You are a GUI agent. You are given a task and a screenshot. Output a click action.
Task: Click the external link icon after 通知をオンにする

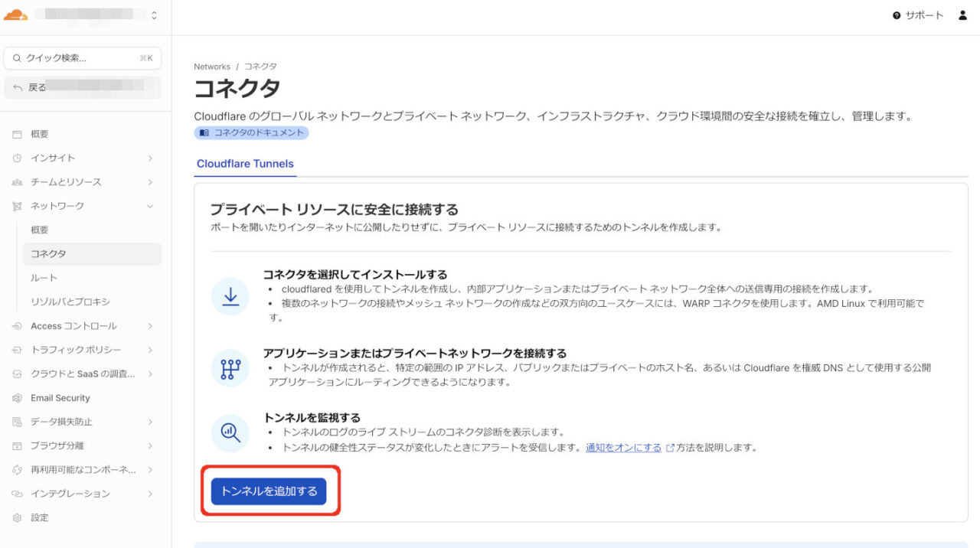(671, 448)
